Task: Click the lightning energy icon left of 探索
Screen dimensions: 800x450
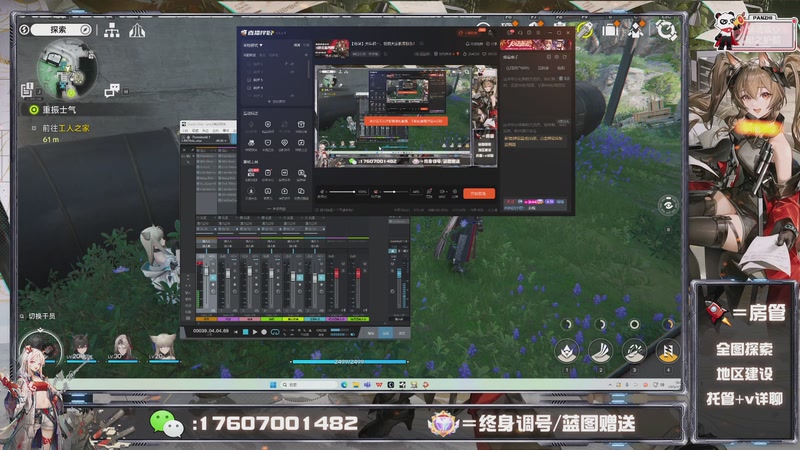Action: (24, 30)
